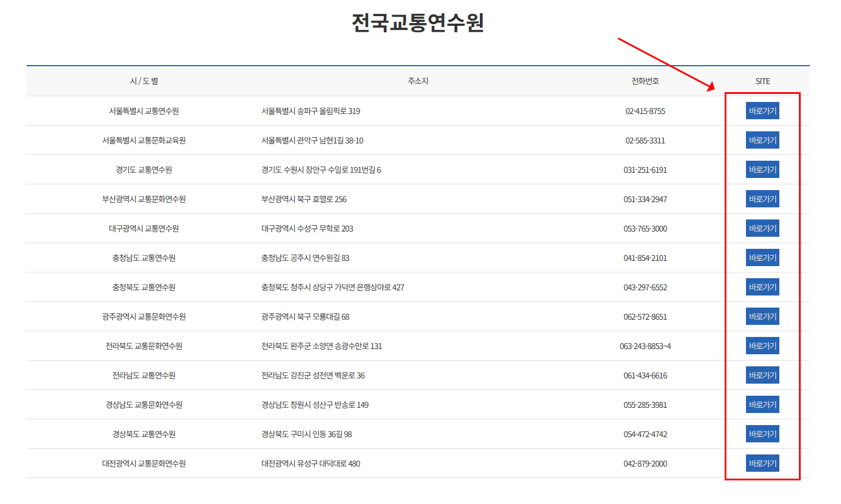Open 바로가기 for 광주광역시 교통문화연수원
The height and width of the screenshot is (504, 841).
tap(762, 316)
